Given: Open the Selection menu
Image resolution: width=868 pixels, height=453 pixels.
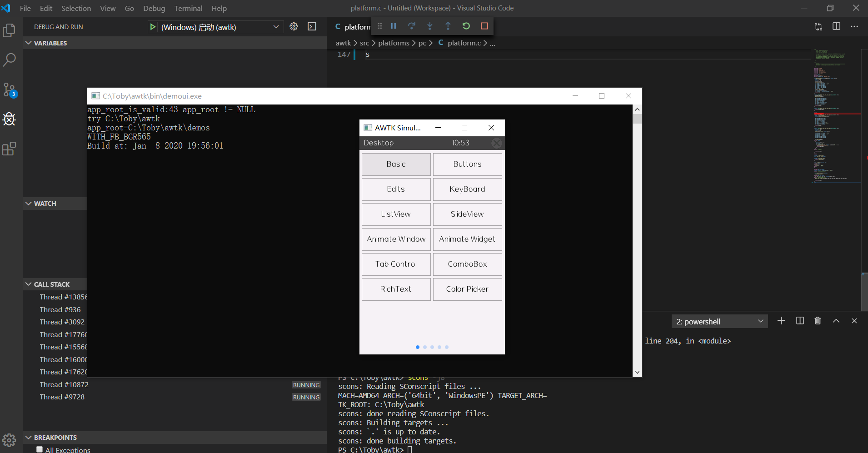Looking at the screenshot, I should (x=76, y=8).
